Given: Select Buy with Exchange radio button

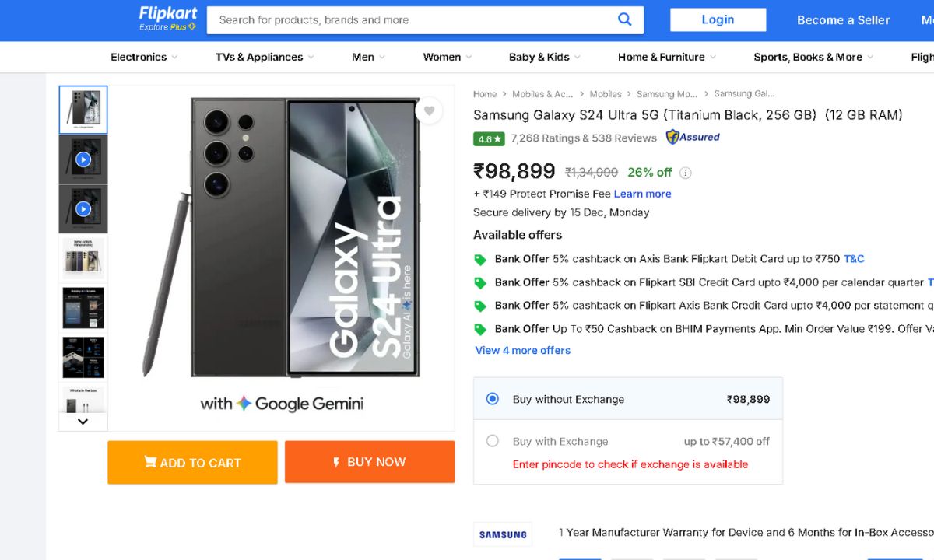Looking at the screenshot, I should click(493, 441).
